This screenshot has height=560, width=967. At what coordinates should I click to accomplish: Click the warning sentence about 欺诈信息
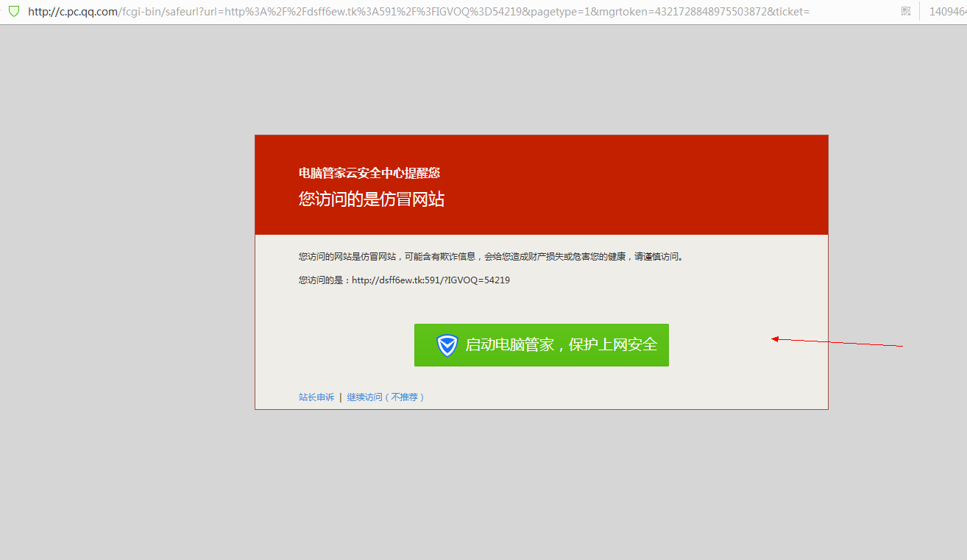click(x=491, y=257)
